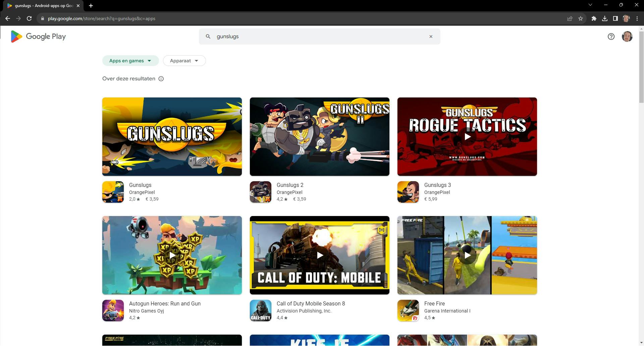
Task: Play the Free Fire trailer
Action: [x=467, y=255]
